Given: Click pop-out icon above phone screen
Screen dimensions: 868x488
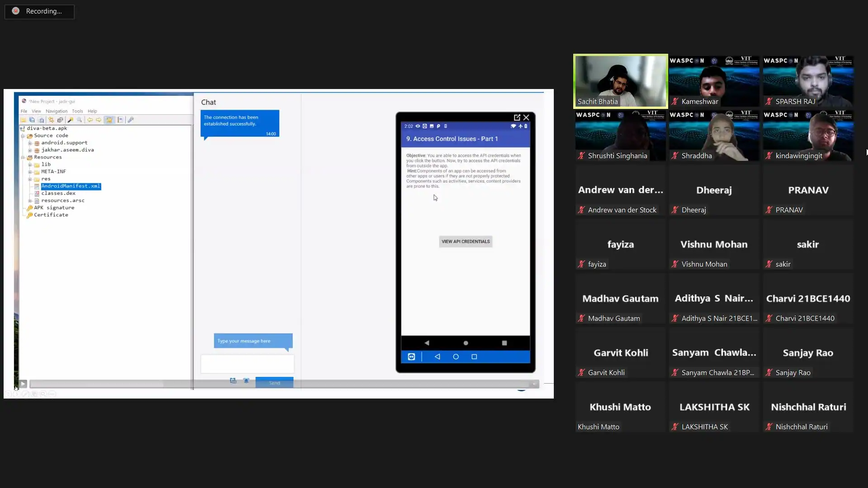Looking at the screenshot, I should pyautogui.click(x=517, y=117).
